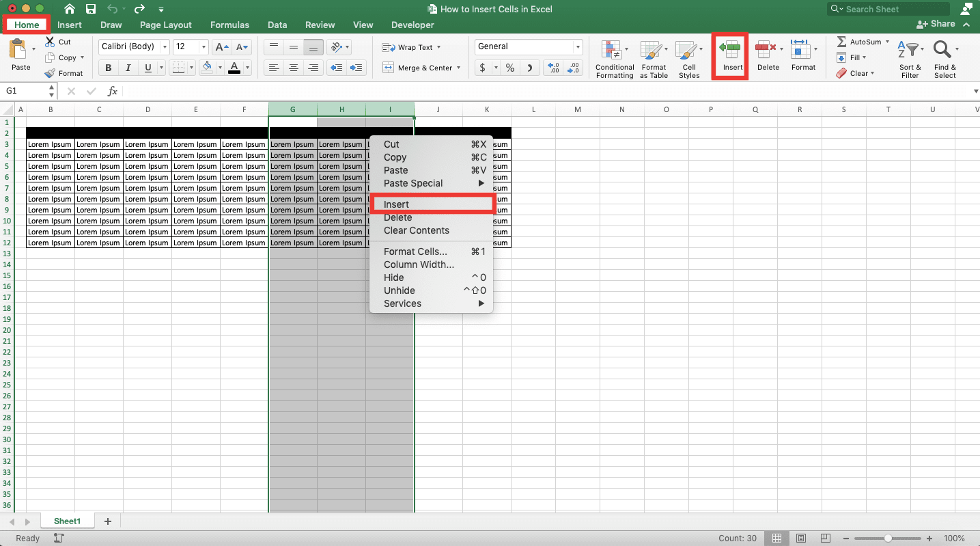
Task: Align text to the right
Action: [313, 68]
